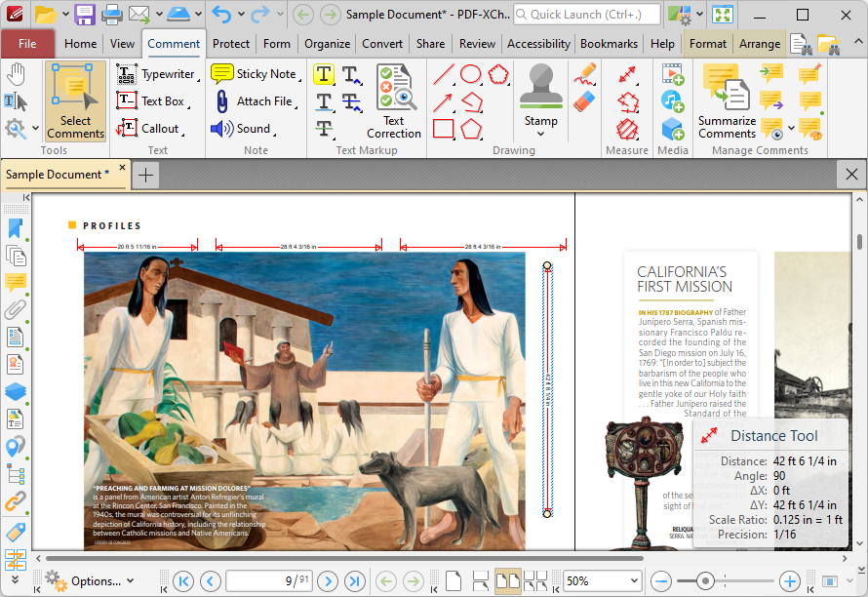This screenshot has height=597, width=868.
Task: Select the Arrow drawing tool
Action: pyautogui.click(x=444, y=101)
